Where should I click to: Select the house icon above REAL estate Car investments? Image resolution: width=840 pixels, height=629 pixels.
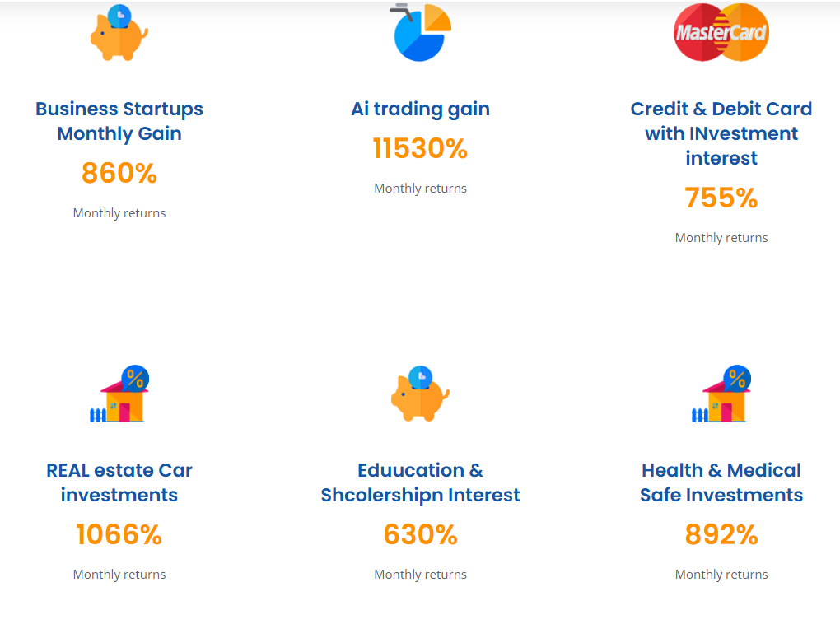(119, 394)
